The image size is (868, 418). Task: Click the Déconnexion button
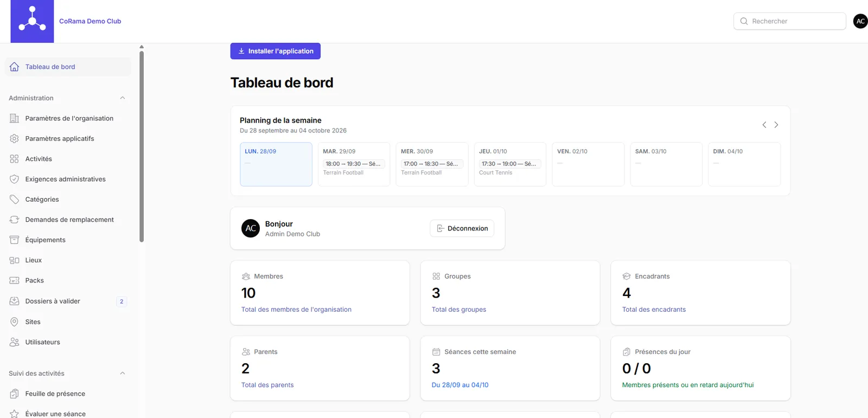[x=462, y=228]
